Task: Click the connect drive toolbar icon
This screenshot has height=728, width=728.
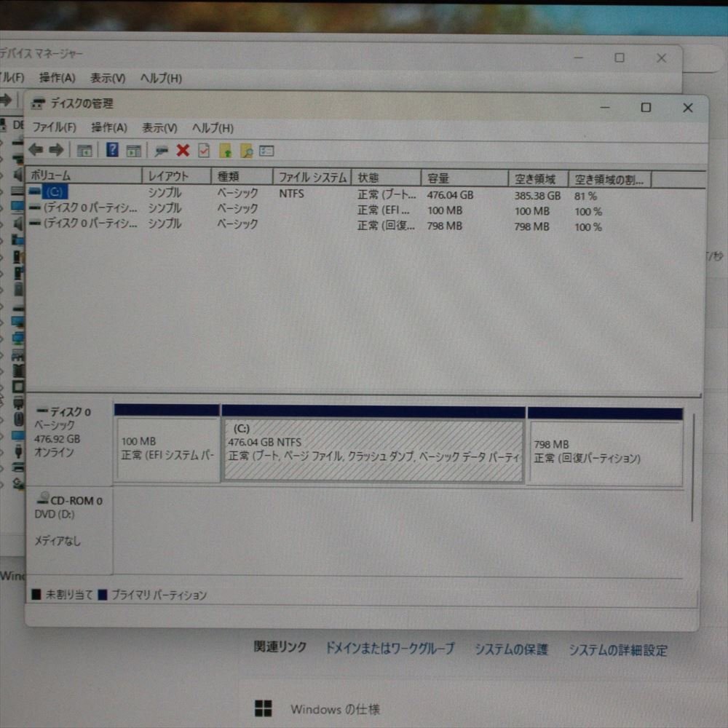Action: click(x=161, y=151)
